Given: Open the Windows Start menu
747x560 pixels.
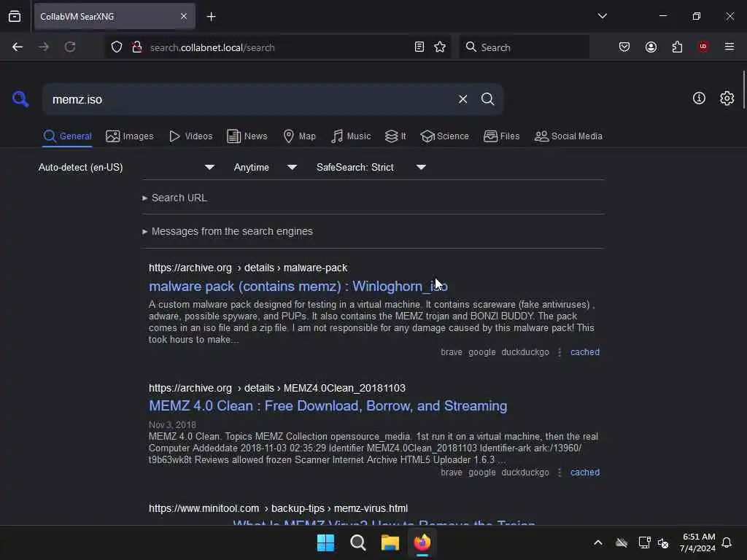Looking at the screenshot, I should [326, 542].
